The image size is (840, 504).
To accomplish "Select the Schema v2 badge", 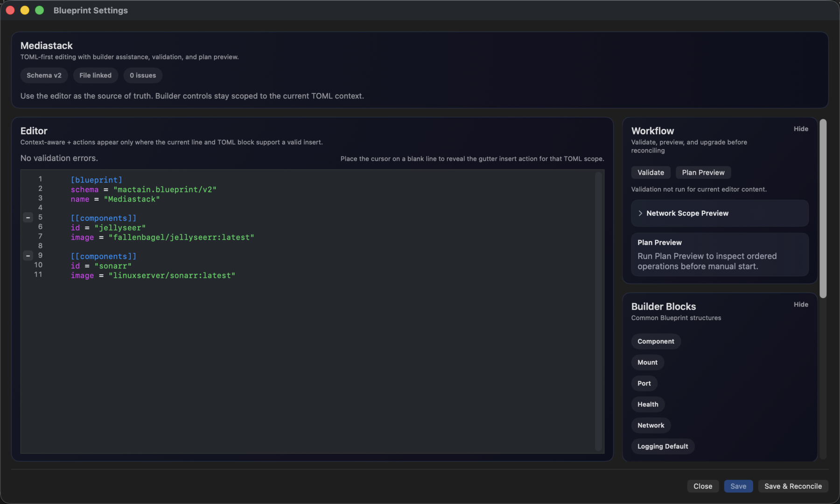I will click(44, 76).
